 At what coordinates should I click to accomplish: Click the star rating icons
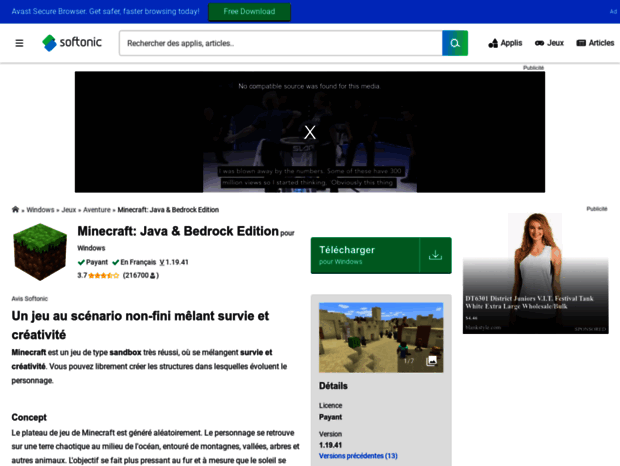[x=104, y=275]
